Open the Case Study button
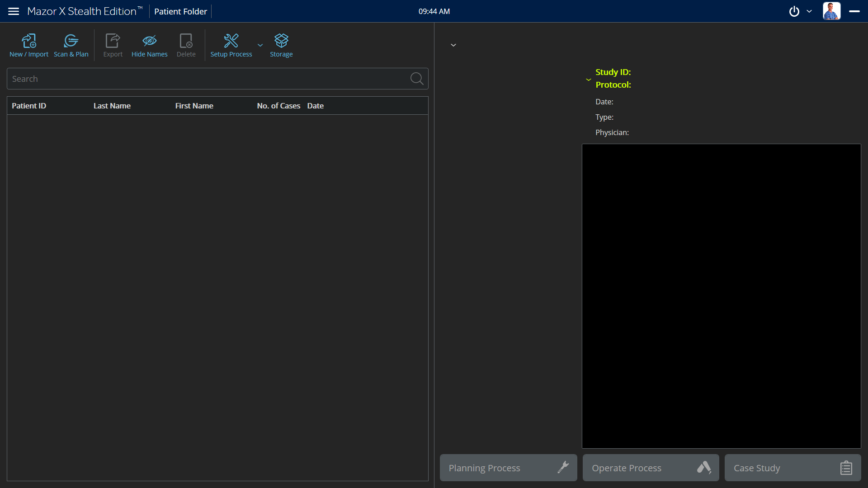The width and height of the screenshot is (868, 488). coord(793,468)
